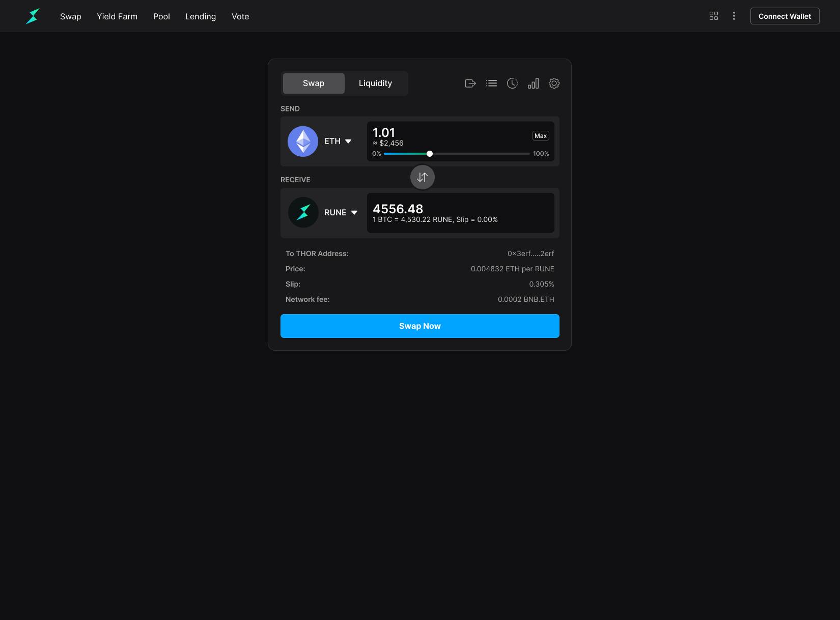Image resolution: width=840 pixels, height=620 pixels.
Task: Open the apps grid icon
Action: coord(714,16)
